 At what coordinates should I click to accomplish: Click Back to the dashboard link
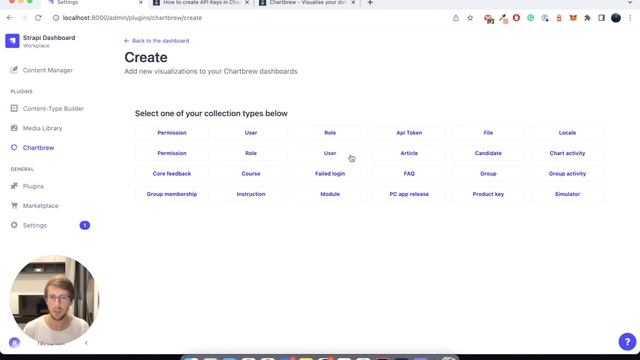point(157,41)
